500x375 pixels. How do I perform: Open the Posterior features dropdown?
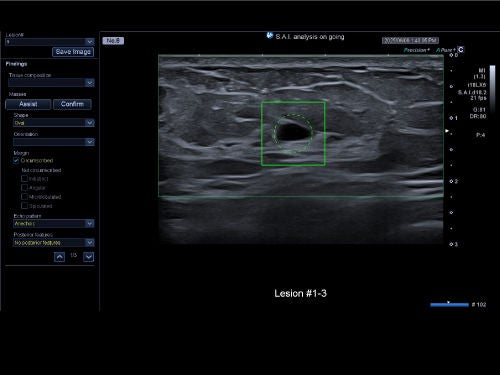[x=54, y=243]
